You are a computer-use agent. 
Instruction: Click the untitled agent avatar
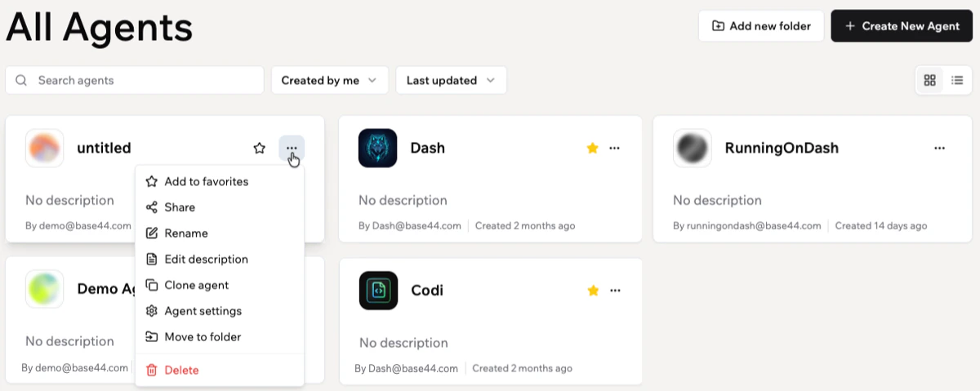pyautogui.click(x=45, y=148)
